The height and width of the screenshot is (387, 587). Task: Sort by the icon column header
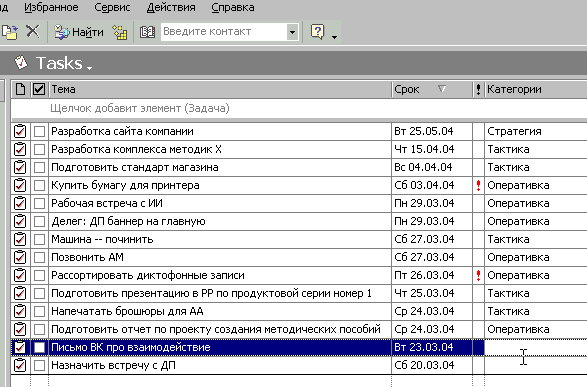click(21, 89)
